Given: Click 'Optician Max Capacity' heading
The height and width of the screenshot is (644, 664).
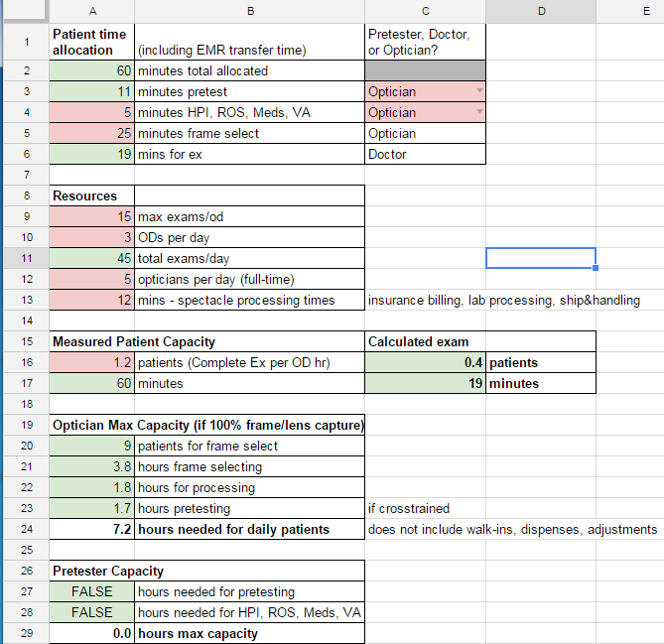Looking at the screenshot, I should 207,425.
